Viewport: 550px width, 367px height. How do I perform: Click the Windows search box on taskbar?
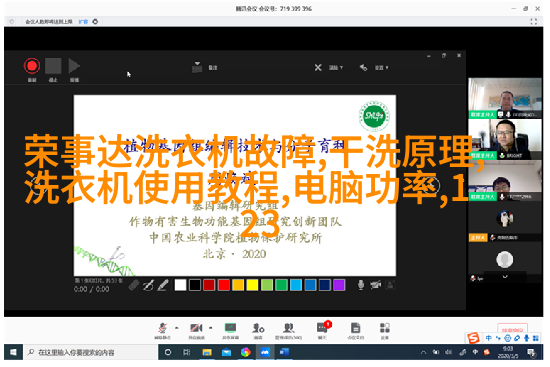(90, 352)
